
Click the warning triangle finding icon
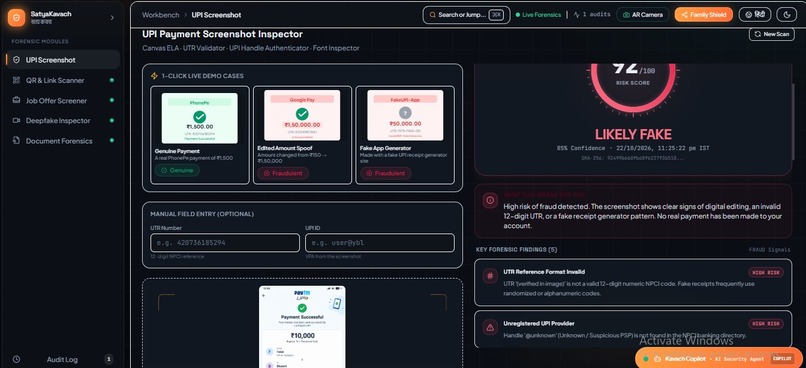click(490, 327)
